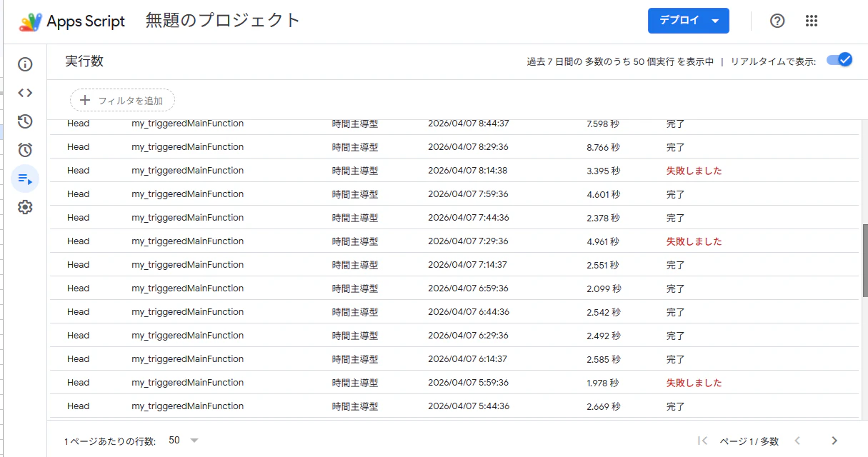Click the フィルタを追加 button
868x457 pixels.
coord(122,101)
